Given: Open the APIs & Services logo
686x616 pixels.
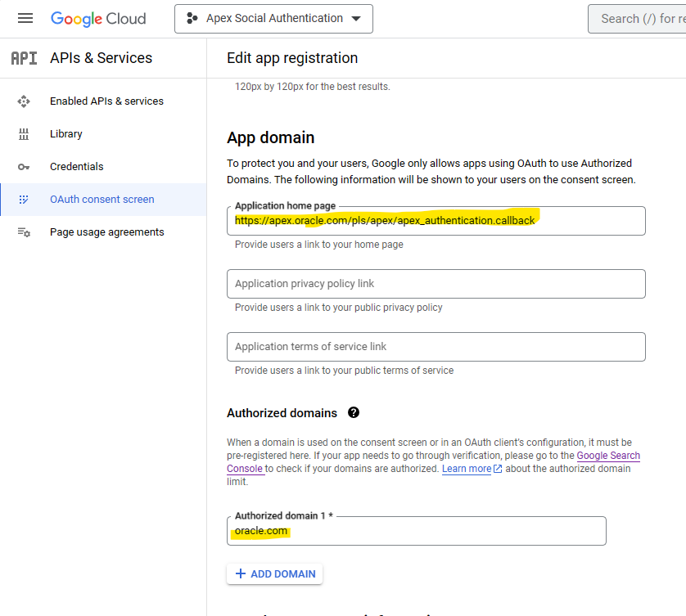Looking at the screenshot, I should [x=24, y=58].
